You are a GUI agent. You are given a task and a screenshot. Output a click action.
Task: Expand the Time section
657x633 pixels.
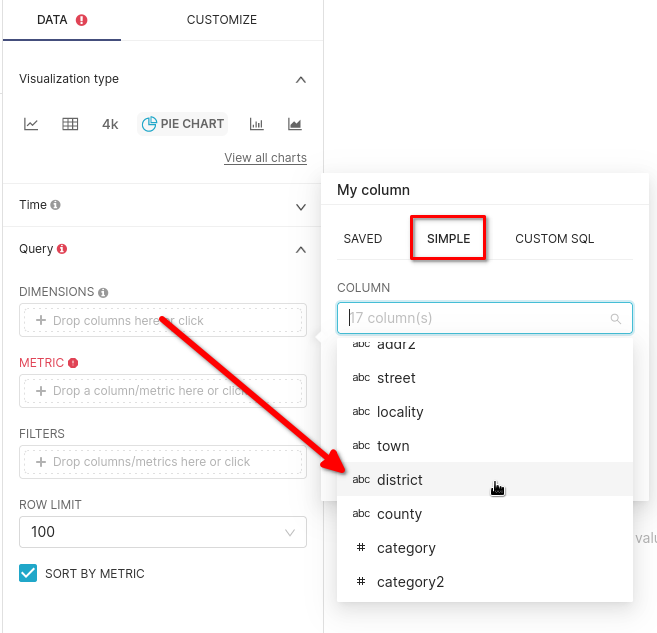301,206
